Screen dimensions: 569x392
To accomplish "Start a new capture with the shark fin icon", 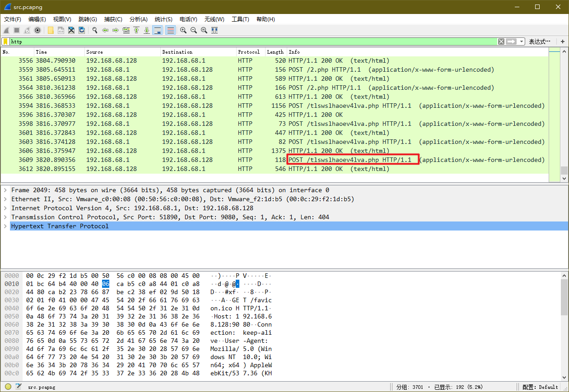I will tap(6, 30).
